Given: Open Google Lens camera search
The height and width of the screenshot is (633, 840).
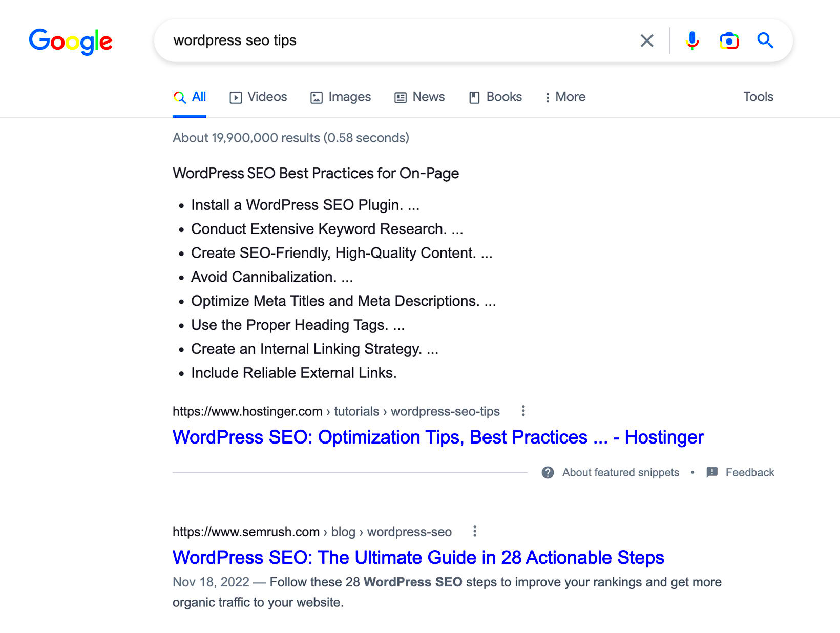Looking at the screenshot, I should coord(729,40).
